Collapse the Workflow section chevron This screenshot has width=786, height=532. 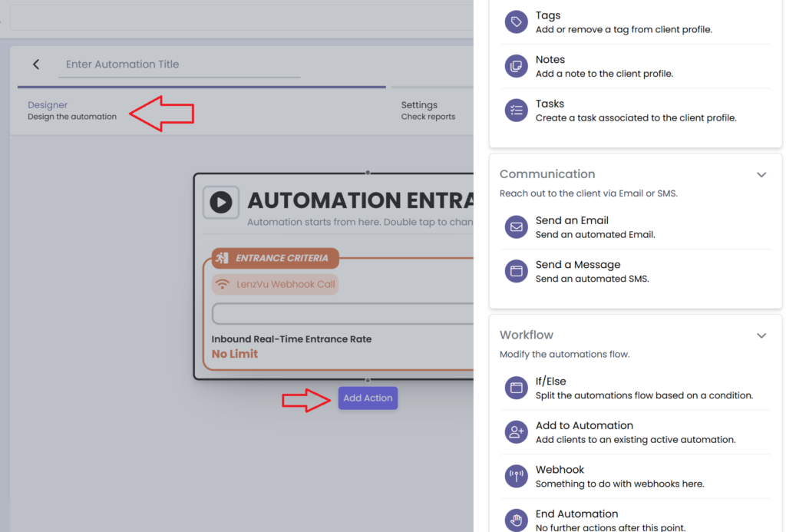tap(761, 335)
